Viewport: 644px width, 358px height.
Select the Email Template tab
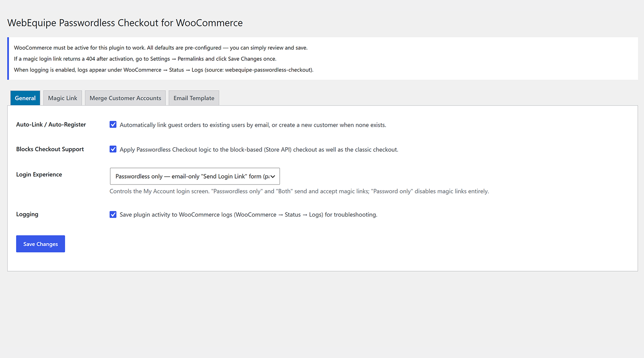[x=194, y=98]
